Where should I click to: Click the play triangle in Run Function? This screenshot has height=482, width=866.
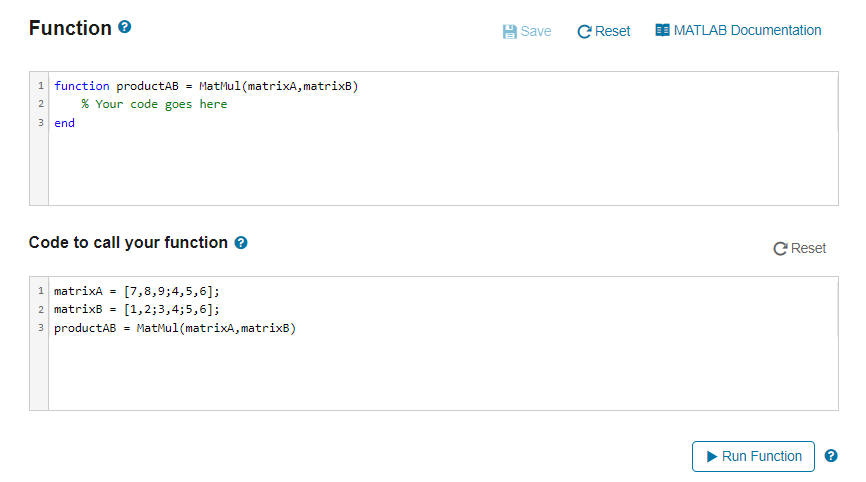pyautogui.click(x=712, y=457)
